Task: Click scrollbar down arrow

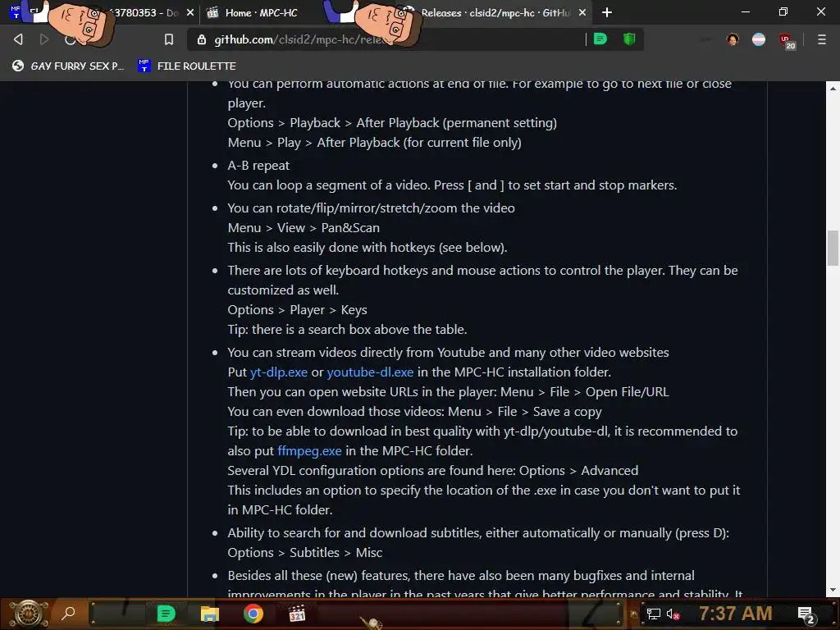Action: click(x=833, y=590)
